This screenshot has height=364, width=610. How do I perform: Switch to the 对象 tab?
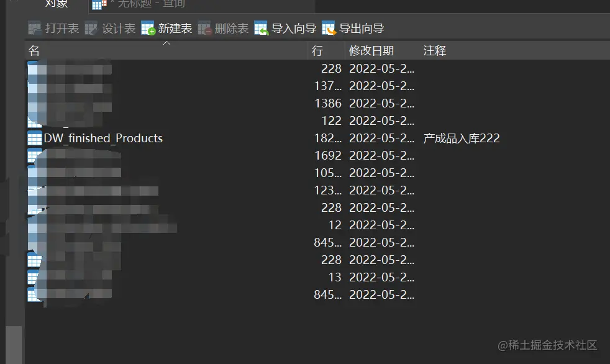coord(57,4)
